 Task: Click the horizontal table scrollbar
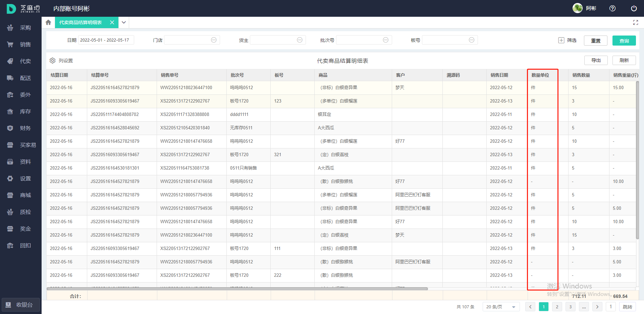coord(237,289)
